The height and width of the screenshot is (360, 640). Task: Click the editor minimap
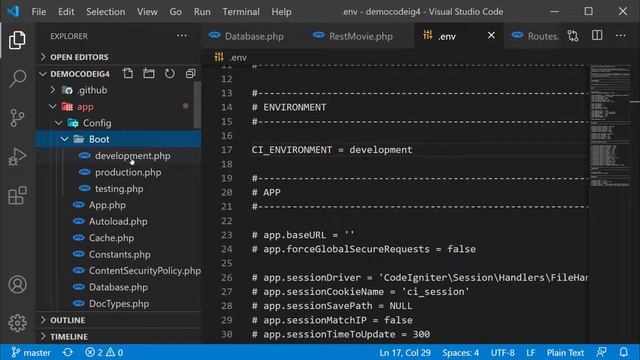click(x=610, y=127)
